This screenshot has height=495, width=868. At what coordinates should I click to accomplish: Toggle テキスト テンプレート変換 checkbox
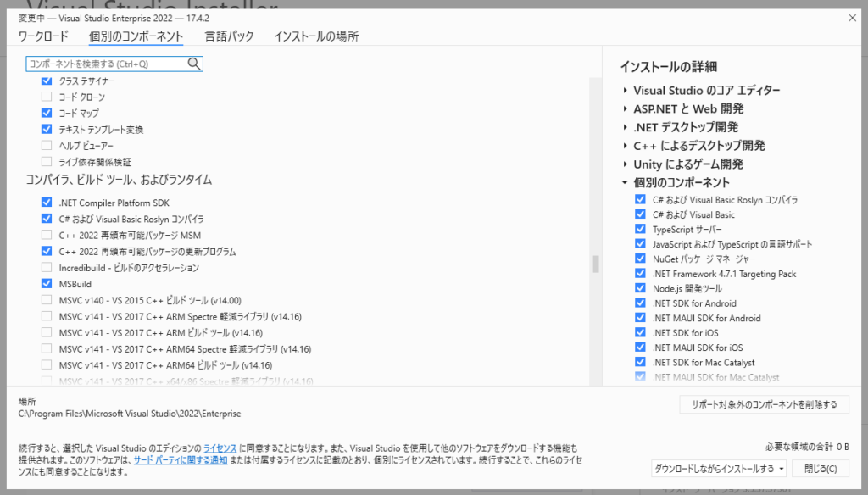pyautogui.click(x=47, y=130)
